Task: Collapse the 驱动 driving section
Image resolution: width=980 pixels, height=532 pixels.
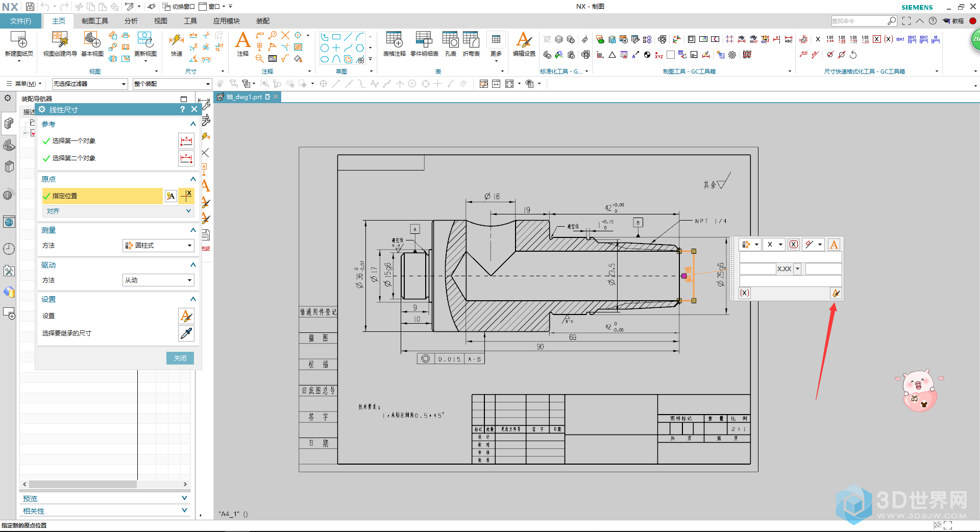Action: coord(193,265)
